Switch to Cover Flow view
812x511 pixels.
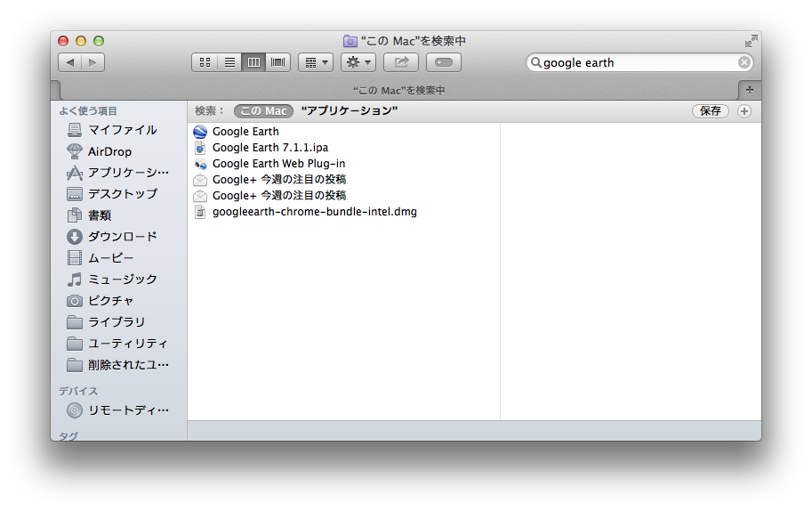point(278,62)
